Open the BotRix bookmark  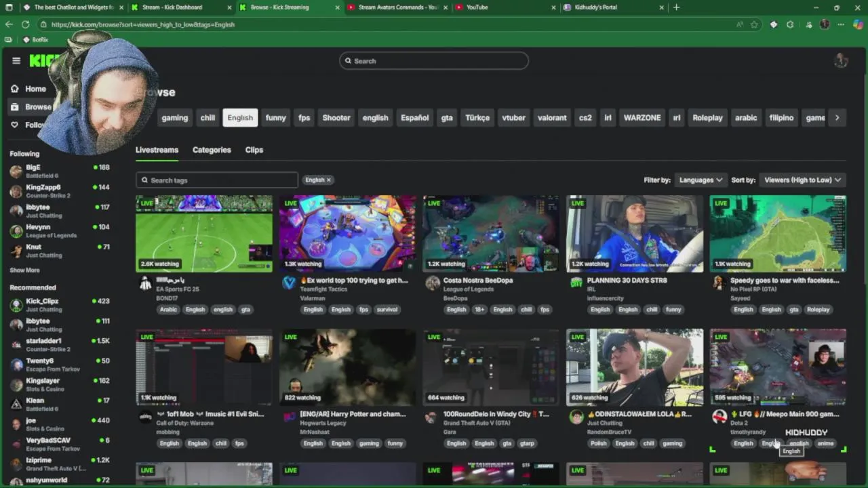35,39
